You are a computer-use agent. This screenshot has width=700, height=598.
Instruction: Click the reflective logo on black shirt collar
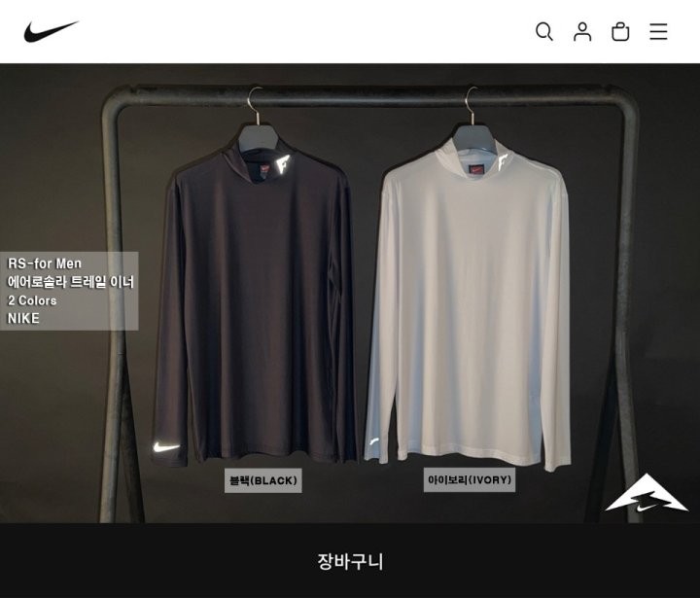pyautogui.click(x=283, y=162)
